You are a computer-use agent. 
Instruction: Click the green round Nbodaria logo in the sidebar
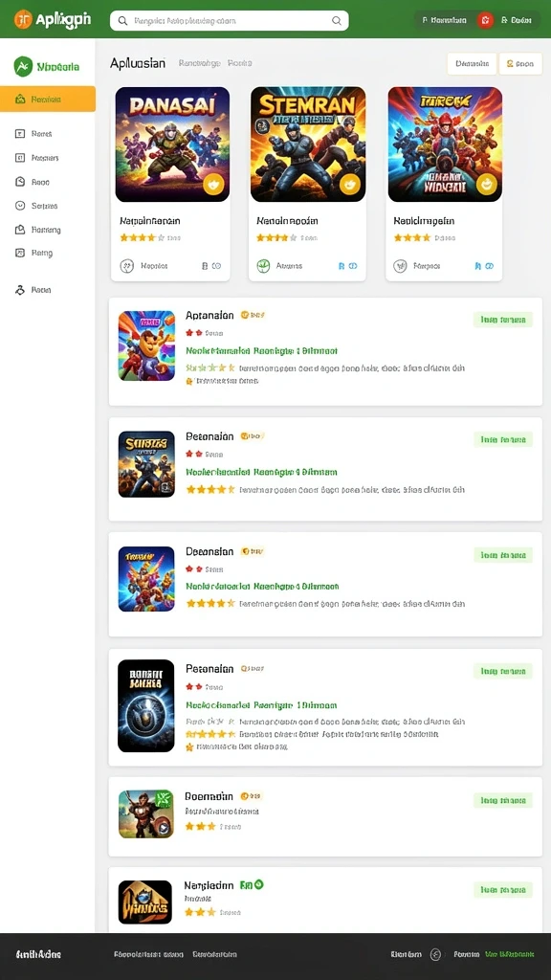click(x=23, y=66)
